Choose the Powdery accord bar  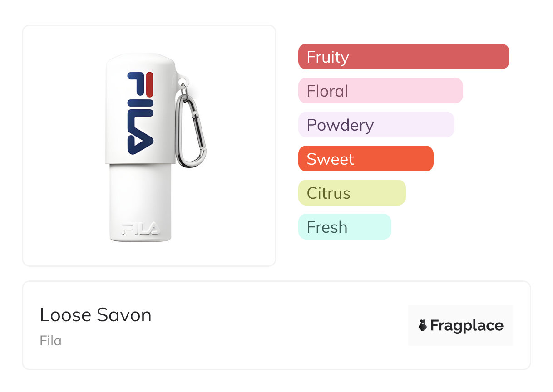pyautogui.click(x=376, y=125)
